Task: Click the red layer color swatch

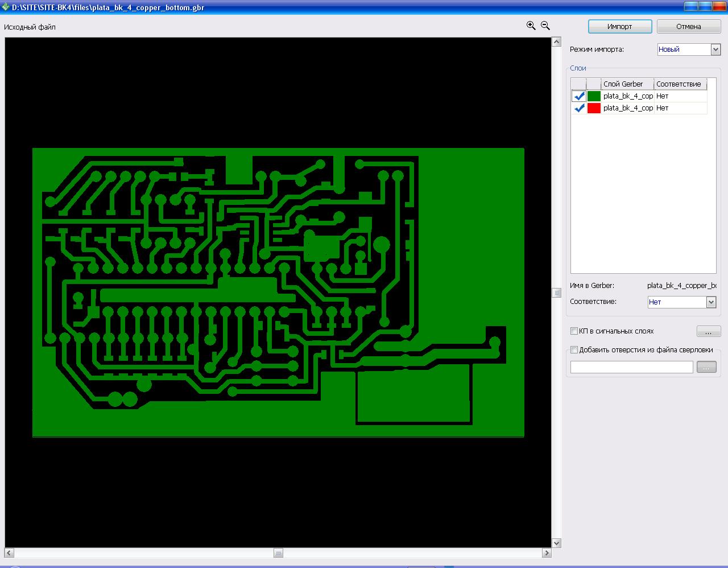Action: click(594, 108)
